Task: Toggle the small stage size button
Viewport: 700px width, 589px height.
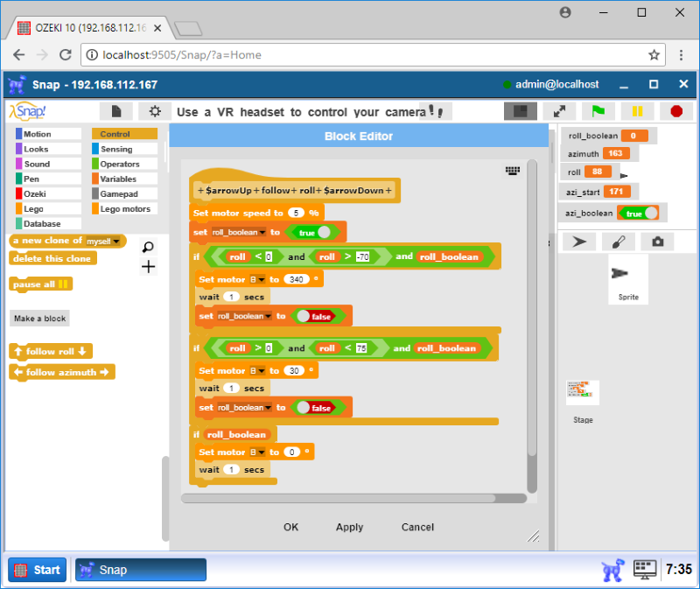Action: [520, 111]
